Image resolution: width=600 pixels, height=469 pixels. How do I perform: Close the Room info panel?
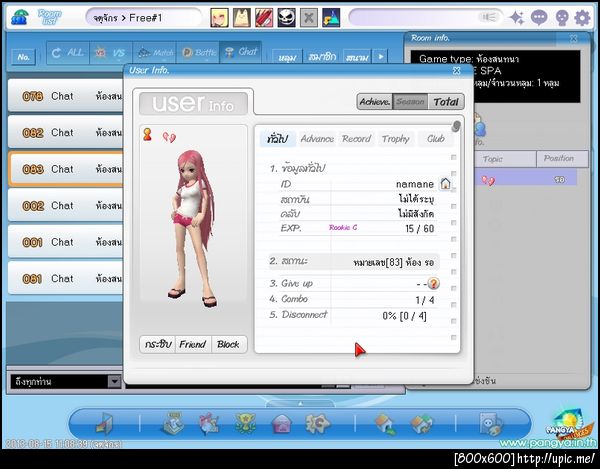pos(573,38)
